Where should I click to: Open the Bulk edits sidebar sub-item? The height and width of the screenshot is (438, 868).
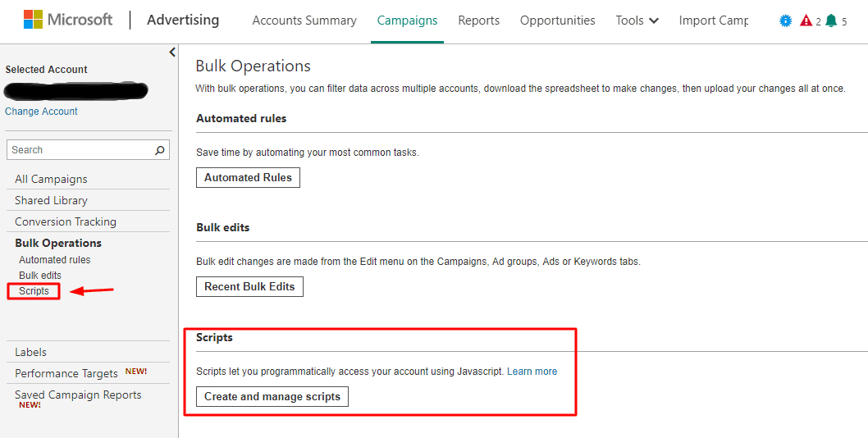40,276
